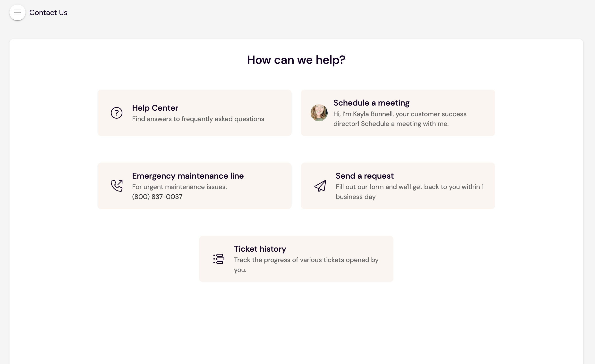Image resolution: width=595 pixels, height=364 pixels.
Task: Open the Emergency maintenance line heading
Action: click(188, 176)
